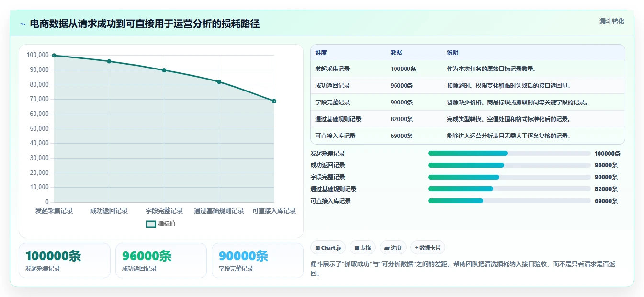Click the 漏斗转化 tag in the header
The height and width of the screenshot is (297, 644).
tap(612, 21)
